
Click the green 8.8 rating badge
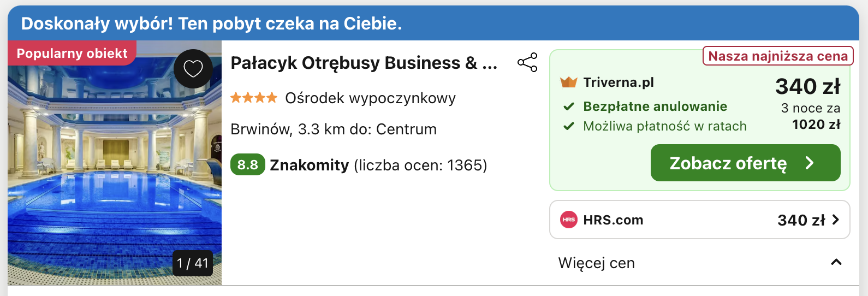(x=247, y=165)
